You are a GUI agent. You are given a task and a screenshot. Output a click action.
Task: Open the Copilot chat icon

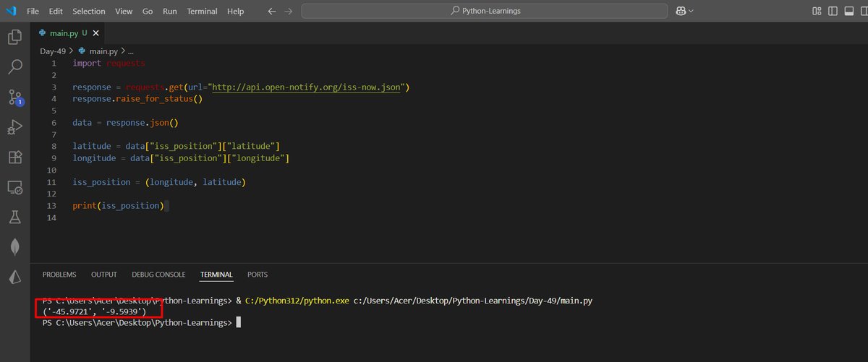click(680, 11)
